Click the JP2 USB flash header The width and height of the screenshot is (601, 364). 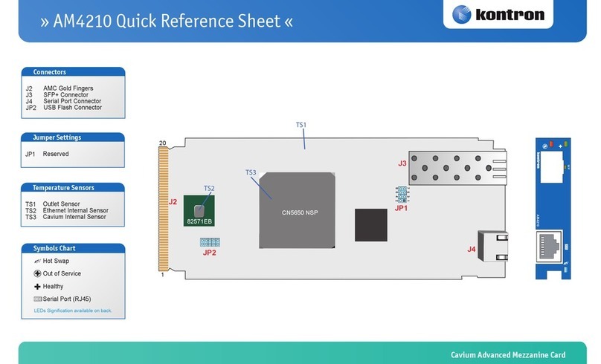[x=210, y=242]
